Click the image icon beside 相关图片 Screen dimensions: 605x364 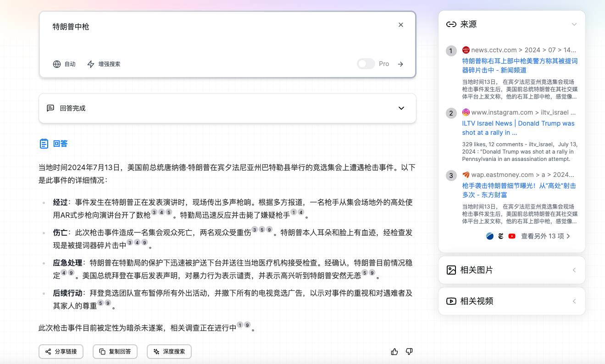451,270
